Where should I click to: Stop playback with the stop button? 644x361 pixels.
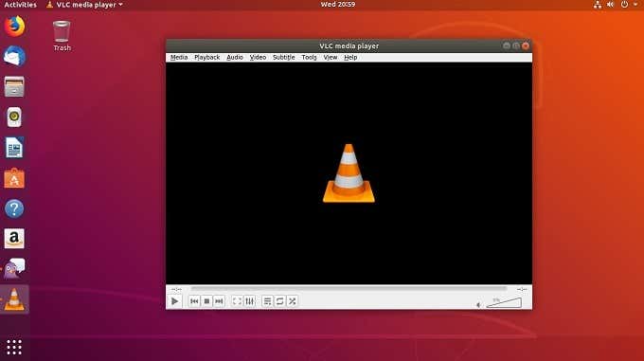pos(206,301)
